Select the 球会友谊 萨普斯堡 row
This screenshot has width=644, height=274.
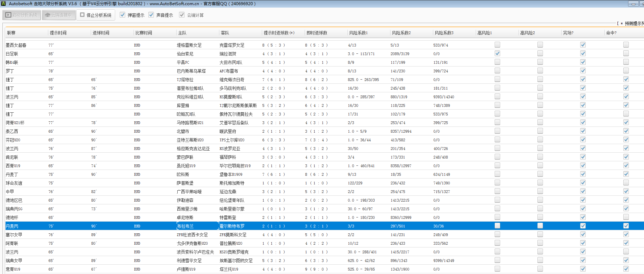pyautogui.click(x=185, y=183)
